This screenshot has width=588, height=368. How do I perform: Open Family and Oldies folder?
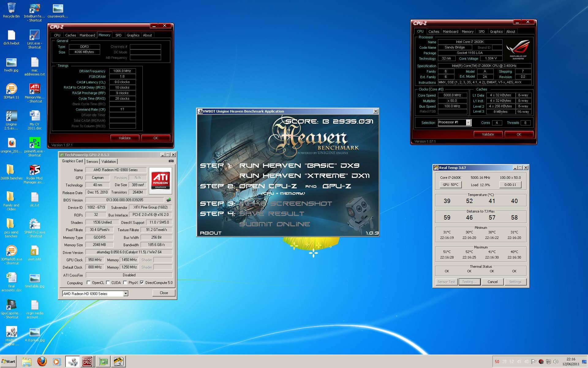click(11, 201)
